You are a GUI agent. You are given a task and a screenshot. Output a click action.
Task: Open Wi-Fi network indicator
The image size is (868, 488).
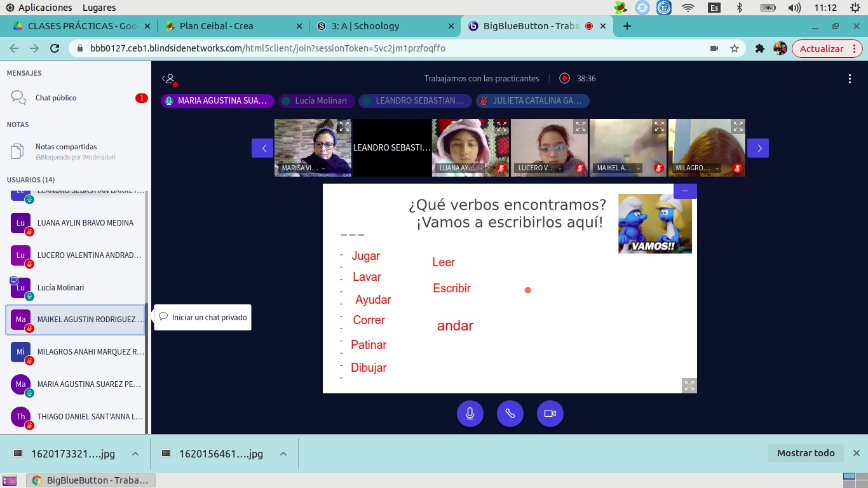[688, 8]
